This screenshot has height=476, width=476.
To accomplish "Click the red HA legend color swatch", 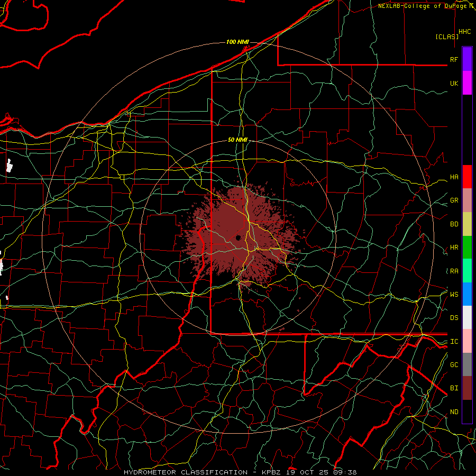I will [467, 177].
